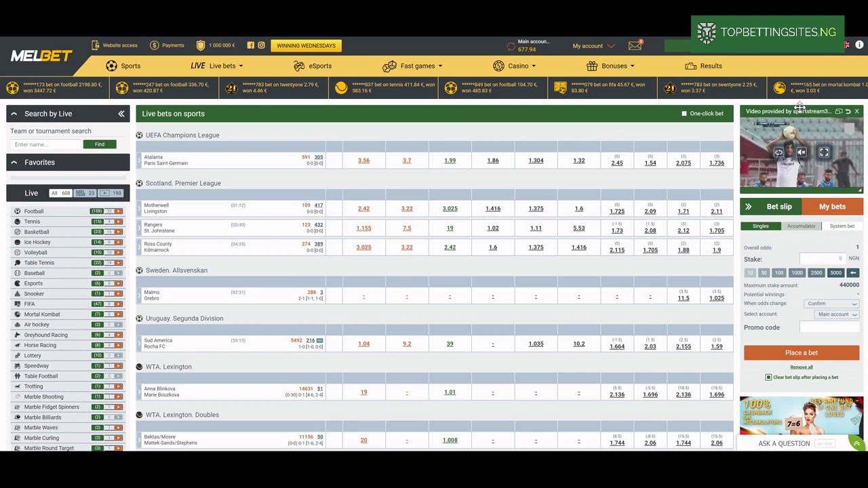Switch to Bet slip tab
This screenshot has height=488, width=868.
tap(771, 207)
